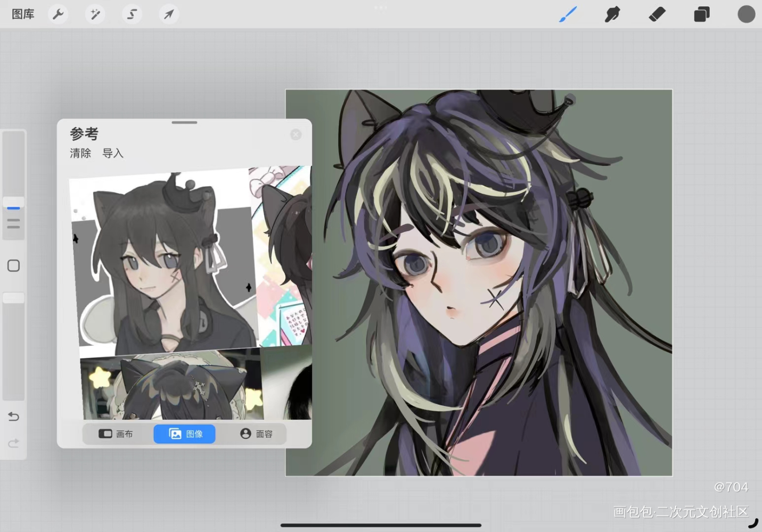Open the Adjustments magic wand menu

95,14
